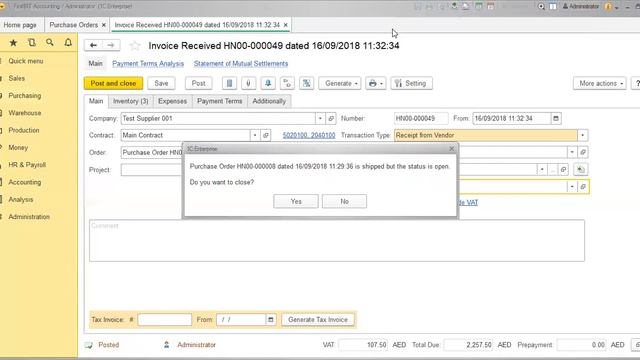Add invoice to favorites with star
Viewport: 640px width, 360px height.
(135, 46)
